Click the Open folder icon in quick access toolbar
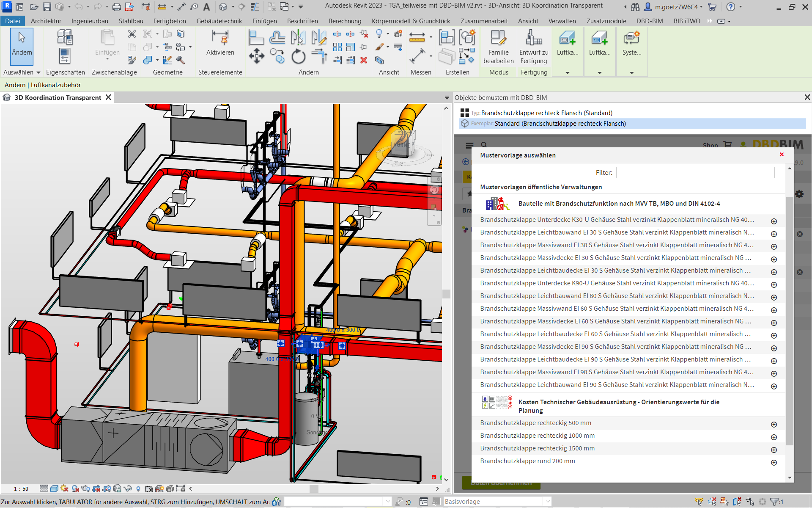The image size is (812, 508). (34, 7)
